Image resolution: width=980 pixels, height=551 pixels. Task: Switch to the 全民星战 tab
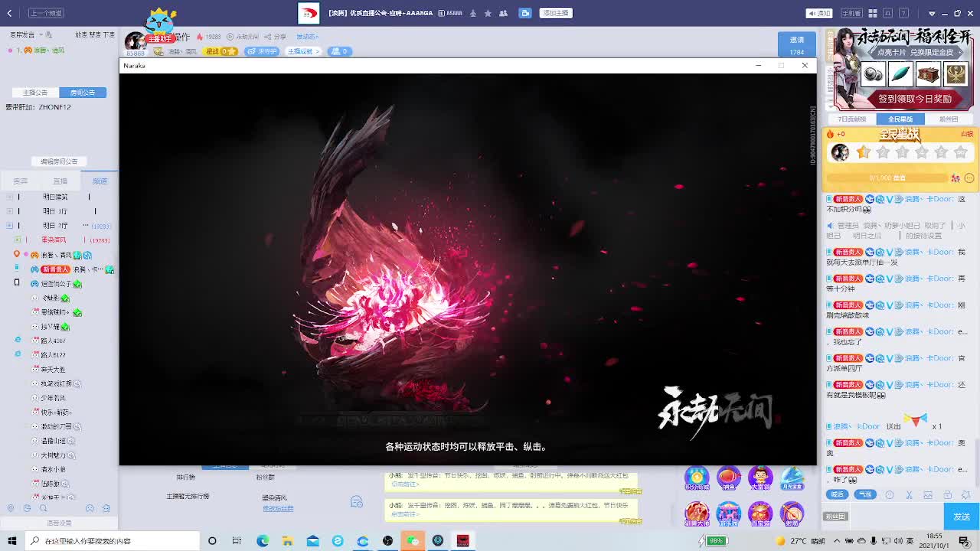[900, 119]
